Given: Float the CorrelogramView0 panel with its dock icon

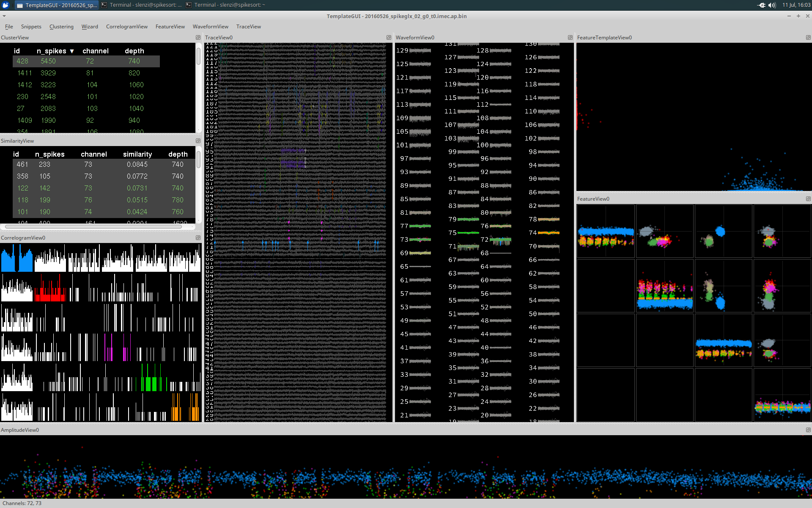Looking at the screenshot, I should pyautogui.click(x=198, y=238).
